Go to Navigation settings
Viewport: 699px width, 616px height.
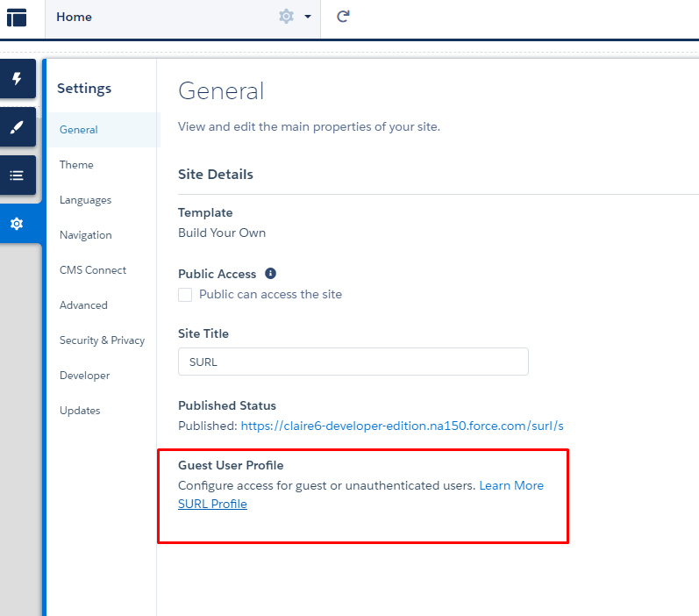click(85, 235)
